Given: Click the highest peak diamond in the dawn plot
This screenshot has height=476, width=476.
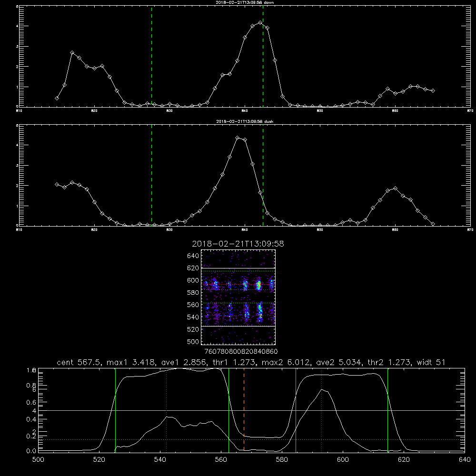Looking at the screenshot, I should tap(260, 23).
